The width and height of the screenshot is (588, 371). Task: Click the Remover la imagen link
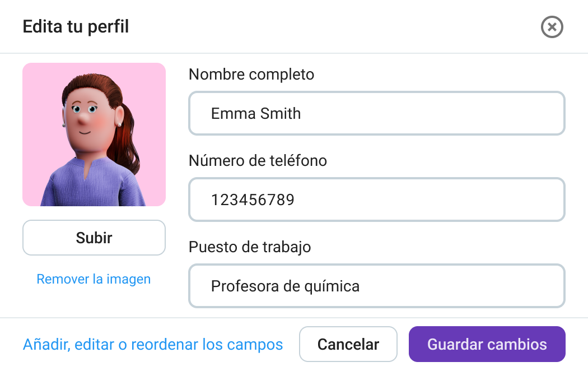94,279
